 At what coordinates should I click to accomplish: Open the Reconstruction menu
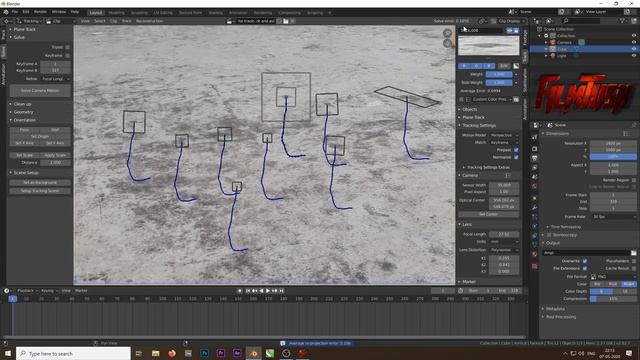pos(149,21)
